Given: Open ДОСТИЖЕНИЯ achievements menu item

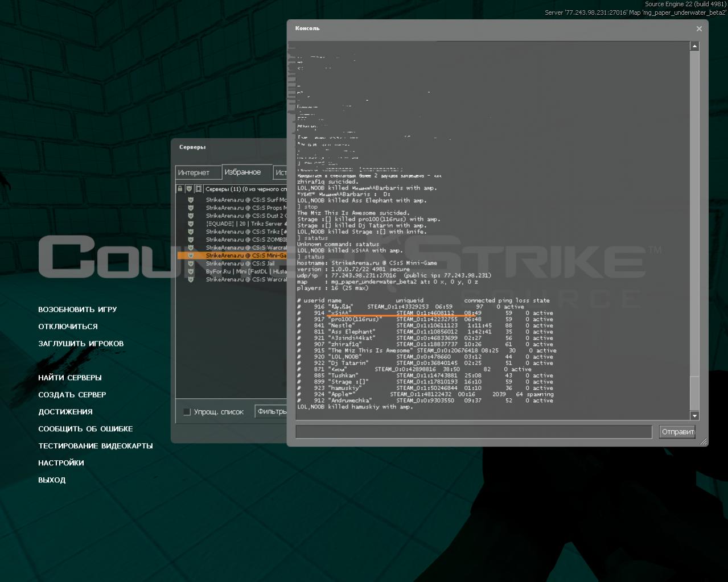Looking at the screenshot, I should click(x=65, y=412).
